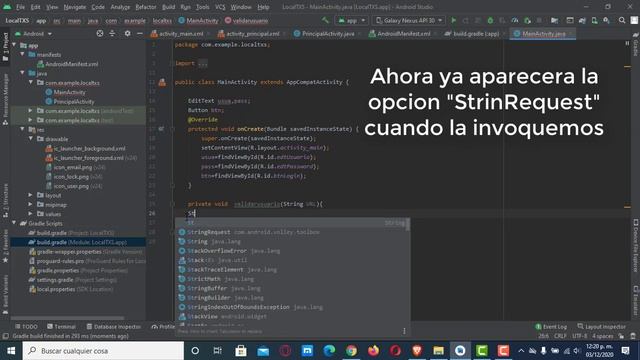Hide the Project panel with the minus icon
The image size is (640, 360).
pyautogui.click(x=140, y=33)
